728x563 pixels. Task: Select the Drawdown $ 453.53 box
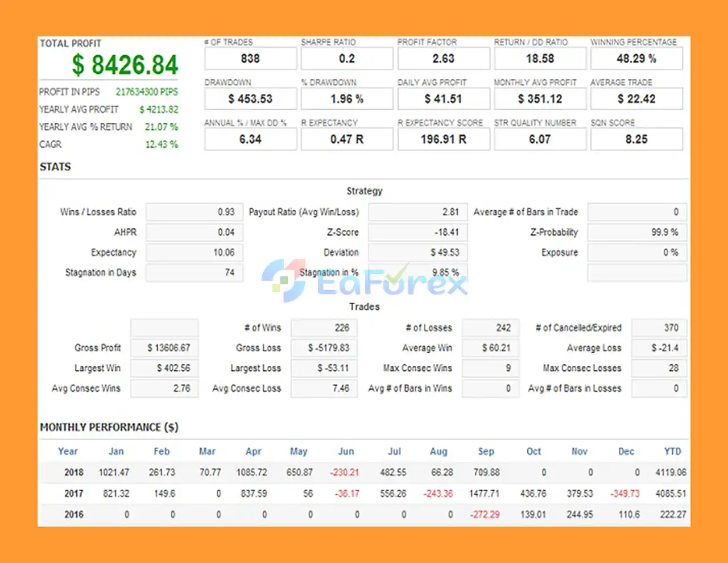(x=250, y=99)
